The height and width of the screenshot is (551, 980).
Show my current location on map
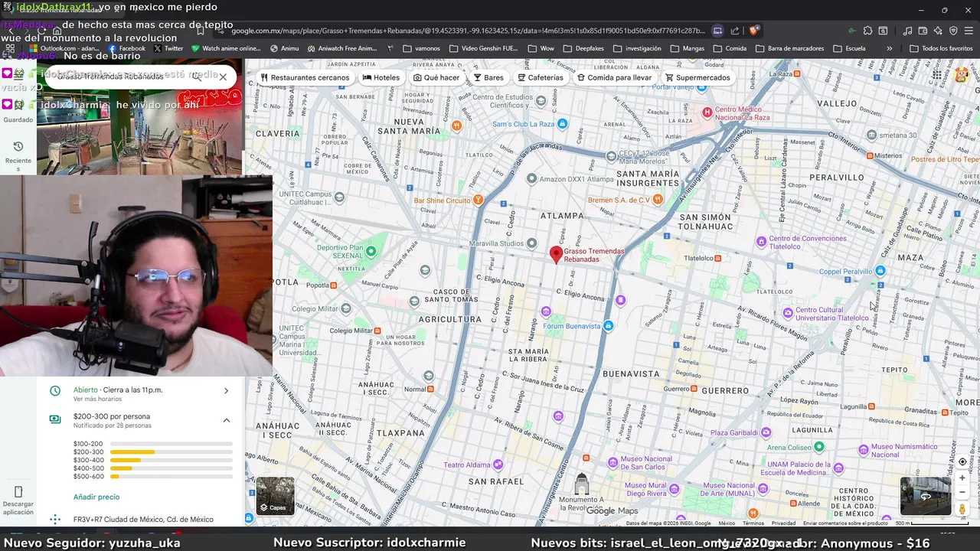(x=962, y=462)
